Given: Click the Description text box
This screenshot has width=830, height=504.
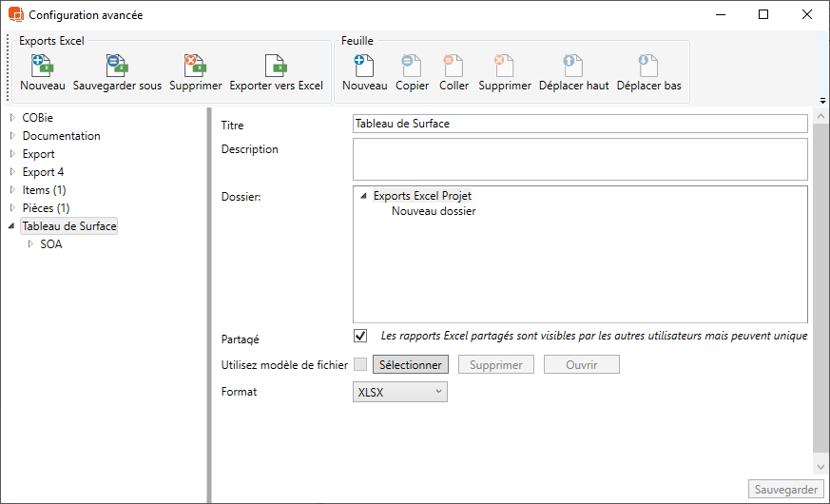Looking at the screenshot, I should click(x=579, y=159).
